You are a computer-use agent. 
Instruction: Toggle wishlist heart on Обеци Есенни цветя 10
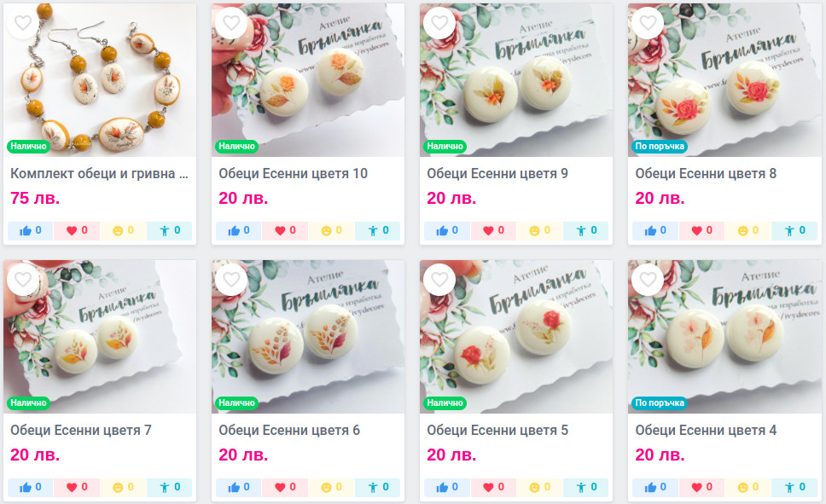click(x=231, y=23)
